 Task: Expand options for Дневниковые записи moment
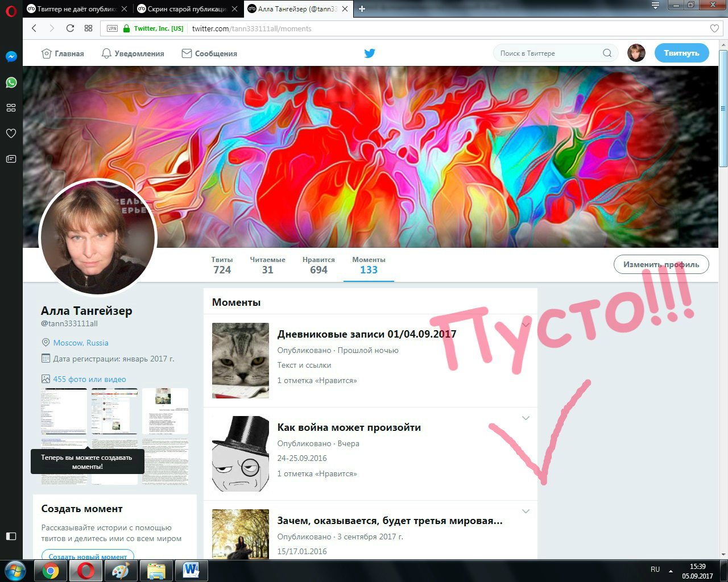click(526, 325)
